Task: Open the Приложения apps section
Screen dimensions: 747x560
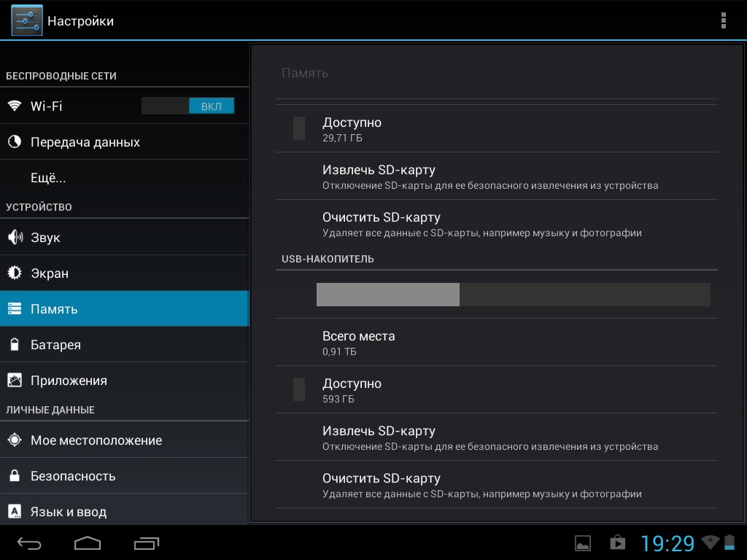Action: click(69, 381)
